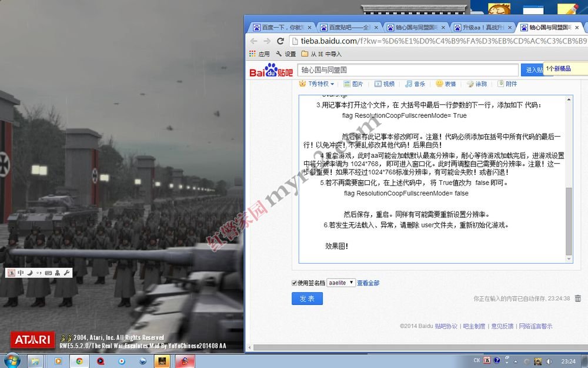Open the 应用 apps shortcut in the bookmarks bar

(259, 54)
